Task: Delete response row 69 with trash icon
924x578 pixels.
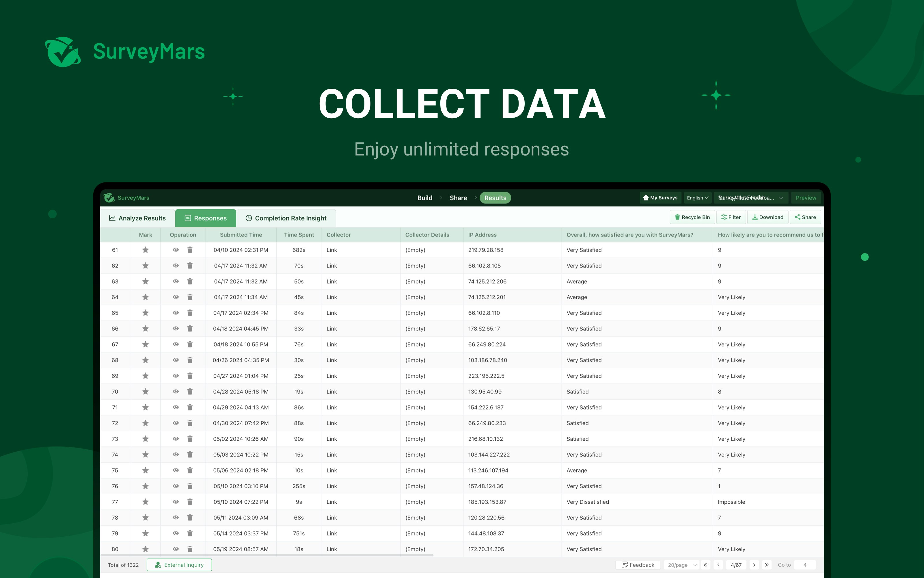Action: 190,376
